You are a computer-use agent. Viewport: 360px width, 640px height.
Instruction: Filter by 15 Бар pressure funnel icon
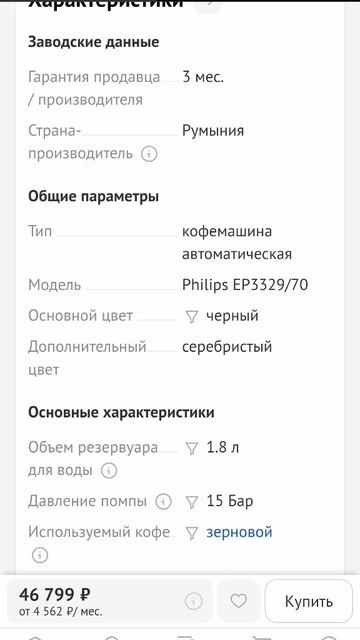coord(191,502)
